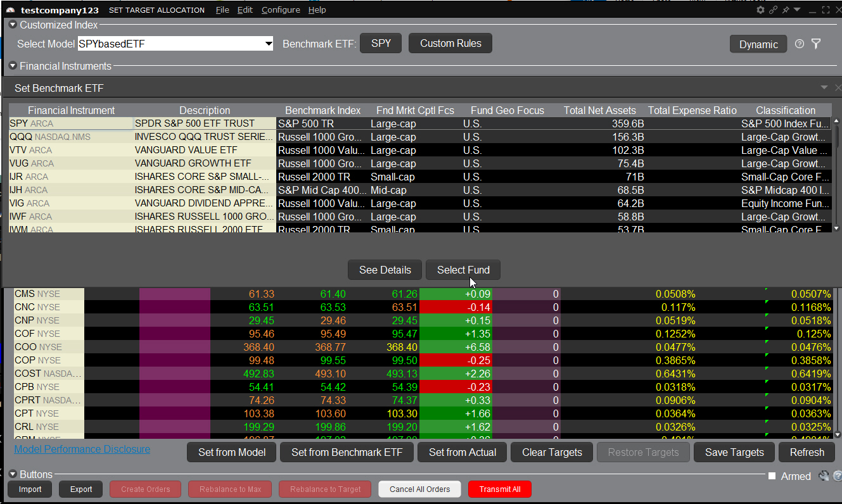Click the chain link icon in the title bar
This screenshot has width=842, height=504.
(772, 9)
